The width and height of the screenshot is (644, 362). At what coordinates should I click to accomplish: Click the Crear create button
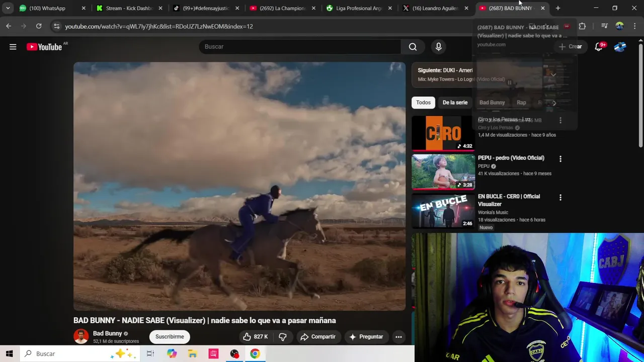[570, 47]
